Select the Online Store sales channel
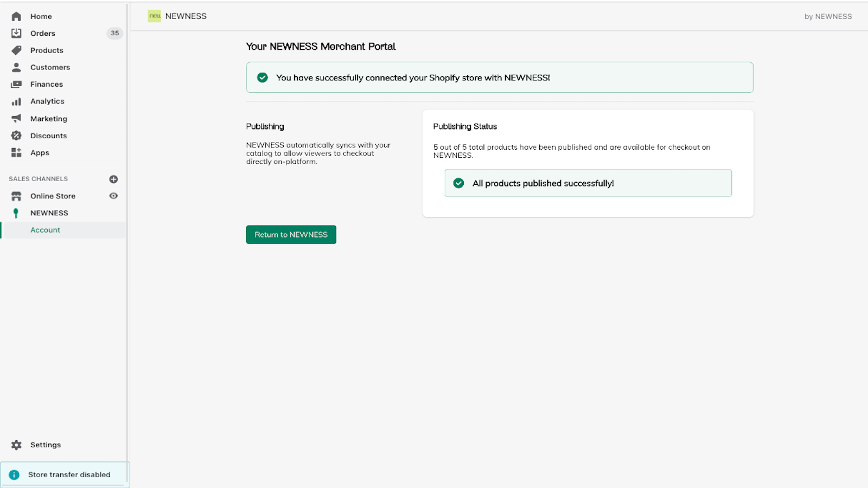 pos(53,196)
